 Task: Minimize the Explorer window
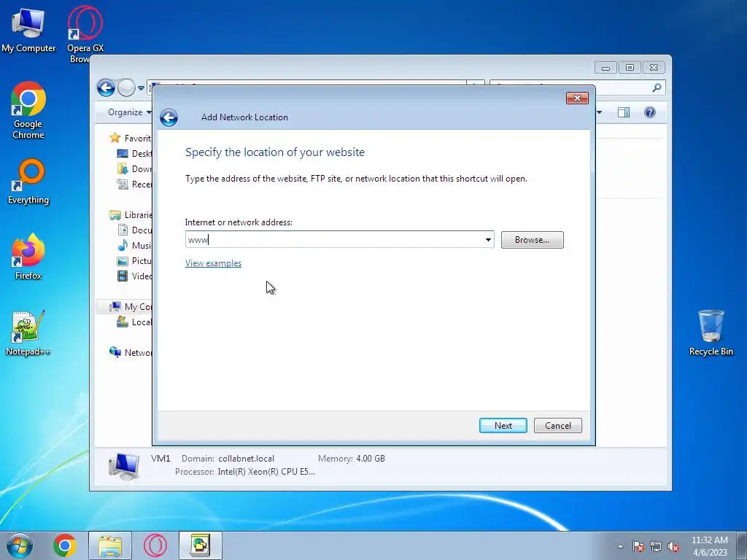[x=605, y=68]
